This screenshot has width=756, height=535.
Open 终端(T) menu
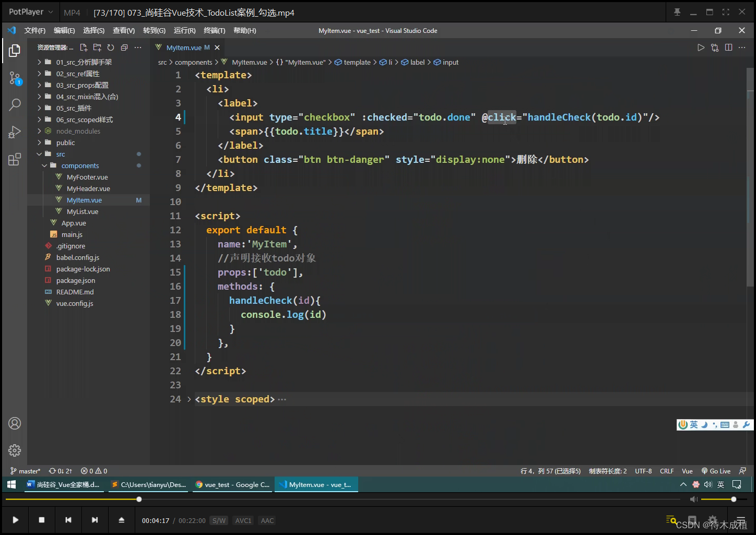coord(215,31)
